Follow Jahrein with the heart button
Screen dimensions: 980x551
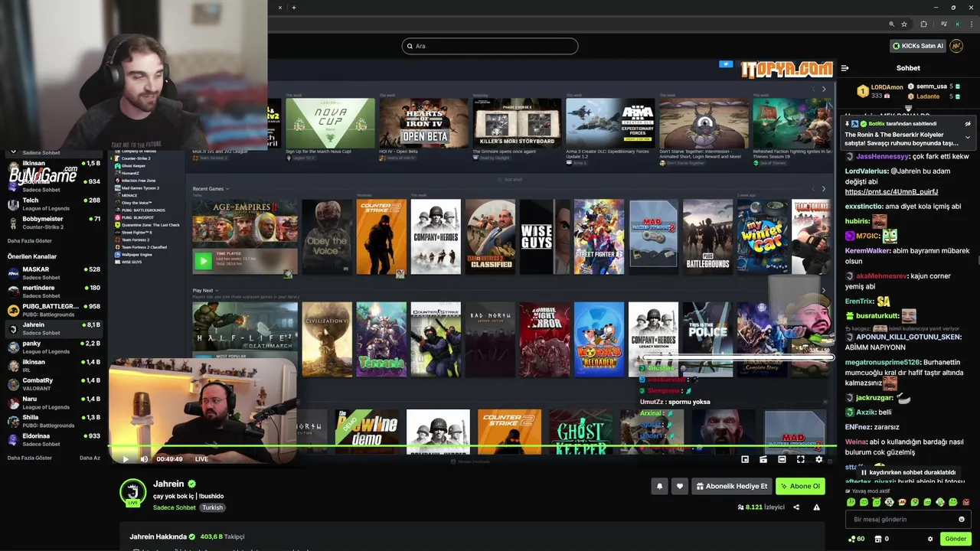pyautogui.click(x=679, y=486)
